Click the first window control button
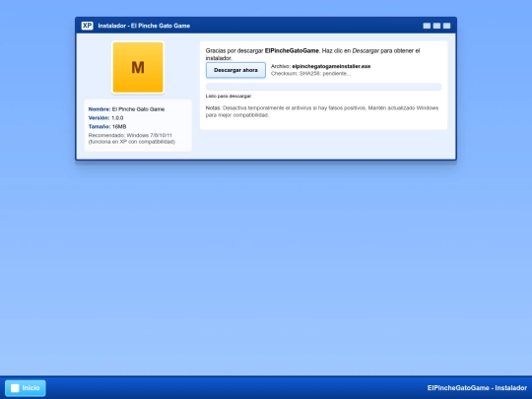Screen dimensions: 532x399 [427, 26]
